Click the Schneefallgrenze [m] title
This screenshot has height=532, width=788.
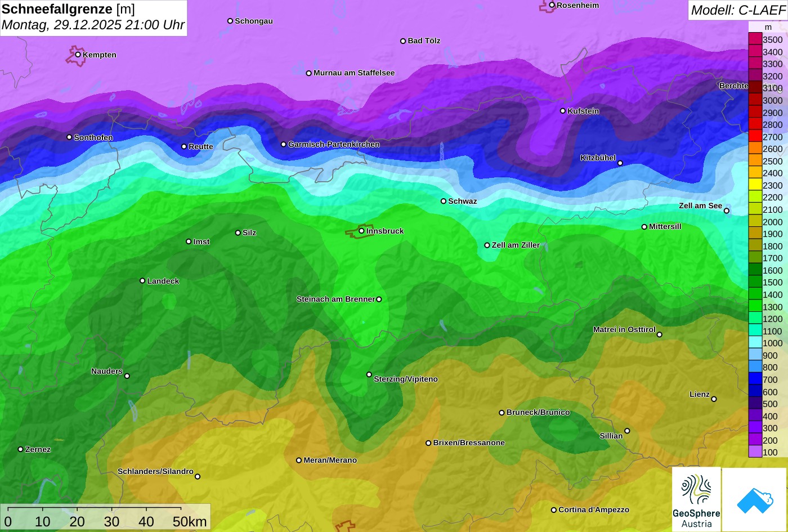tap(68, 9)
